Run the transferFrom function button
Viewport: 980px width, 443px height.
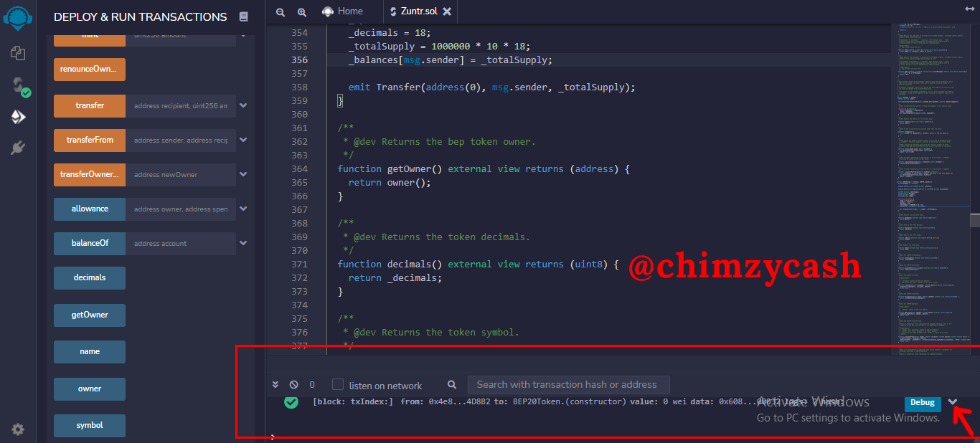pos(90,140)
